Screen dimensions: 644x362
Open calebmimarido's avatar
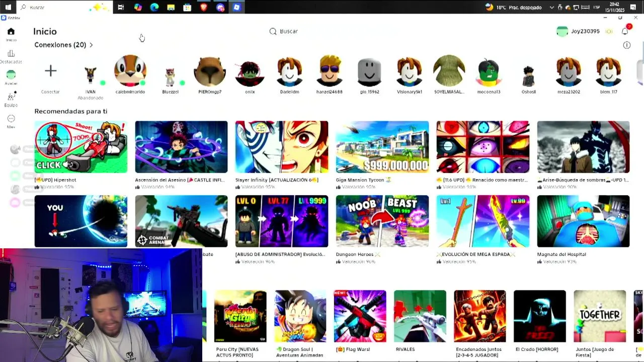pyautogui.click(x=130, y=71)
